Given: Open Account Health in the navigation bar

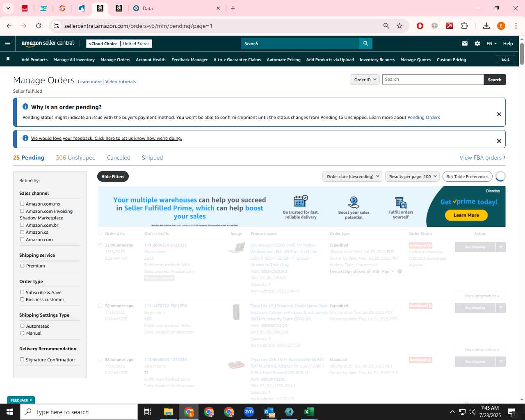Looking at the screenshot, I should click(x=151, y=59).
